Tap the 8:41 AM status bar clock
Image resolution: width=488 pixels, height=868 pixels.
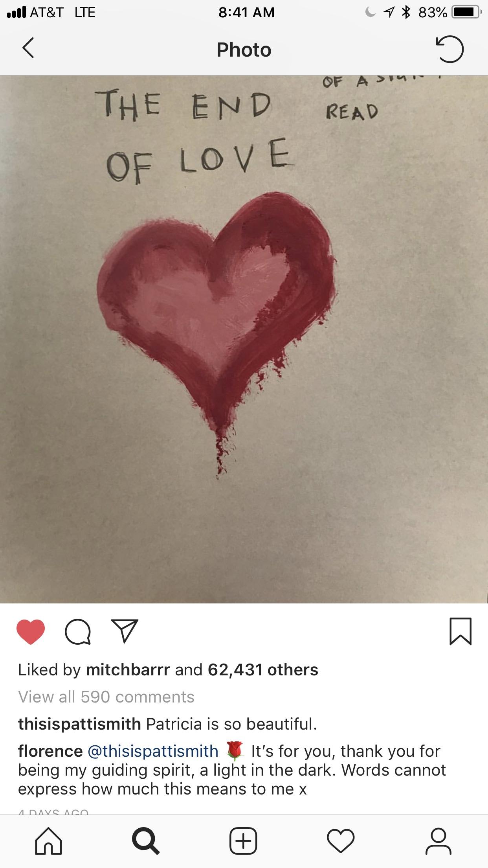point(246,12)
